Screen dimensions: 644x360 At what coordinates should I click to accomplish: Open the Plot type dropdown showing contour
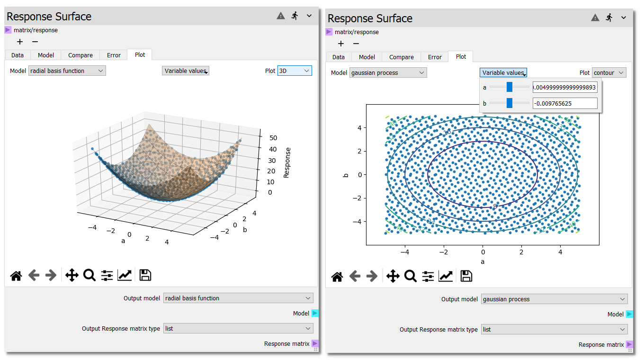pos(609,73)
